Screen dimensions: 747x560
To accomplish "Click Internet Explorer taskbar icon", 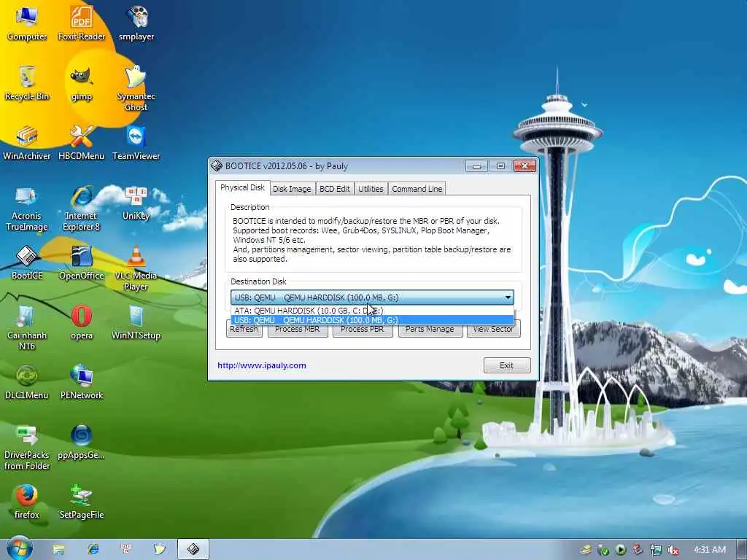I will tap(93, 550).
